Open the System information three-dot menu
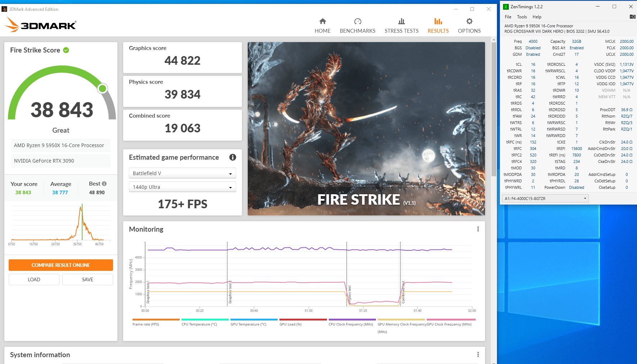637x364 pixels. (478, 355)
